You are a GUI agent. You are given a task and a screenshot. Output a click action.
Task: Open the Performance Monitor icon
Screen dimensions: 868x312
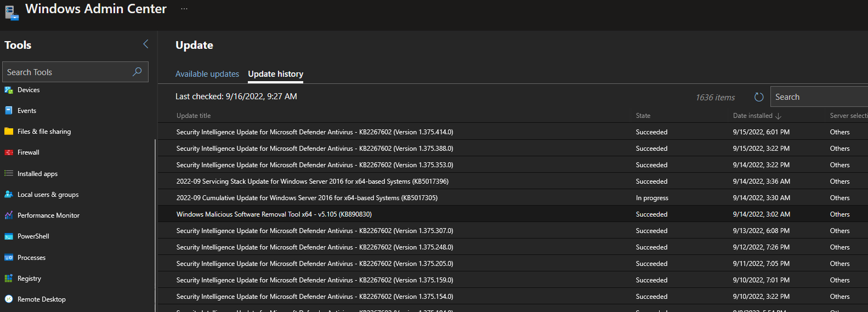coord(9,215)
